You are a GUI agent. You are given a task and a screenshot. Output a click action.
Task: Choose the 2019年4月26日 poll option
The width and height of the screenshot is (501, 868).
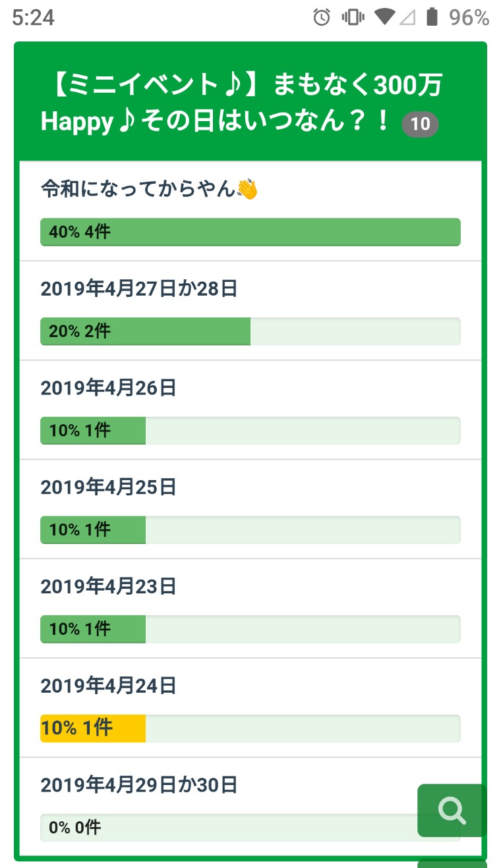[x=109, y=389]
